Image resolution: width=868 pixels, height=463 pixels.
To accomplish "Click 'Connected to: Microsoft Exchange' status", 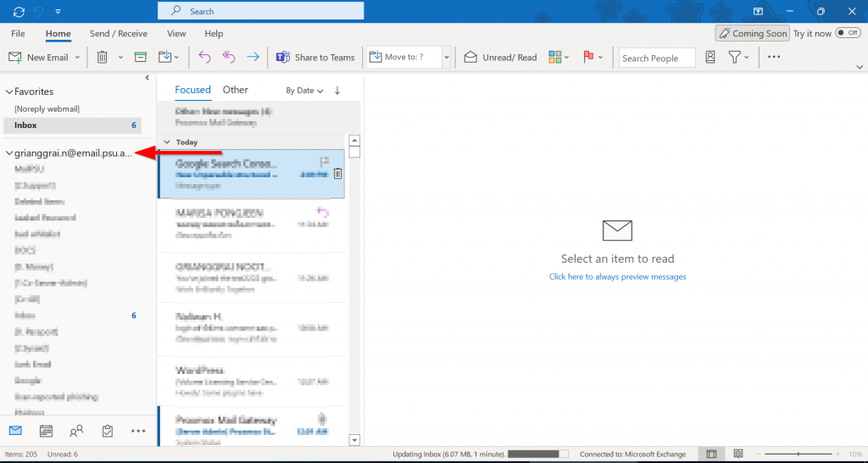I will coord(632,455).
